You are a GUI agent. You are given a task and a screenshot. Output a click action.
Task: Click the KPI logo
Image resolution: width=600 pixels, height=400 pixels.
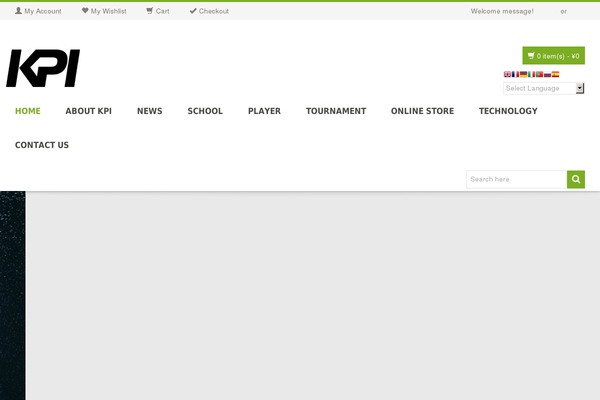point(43,68)
